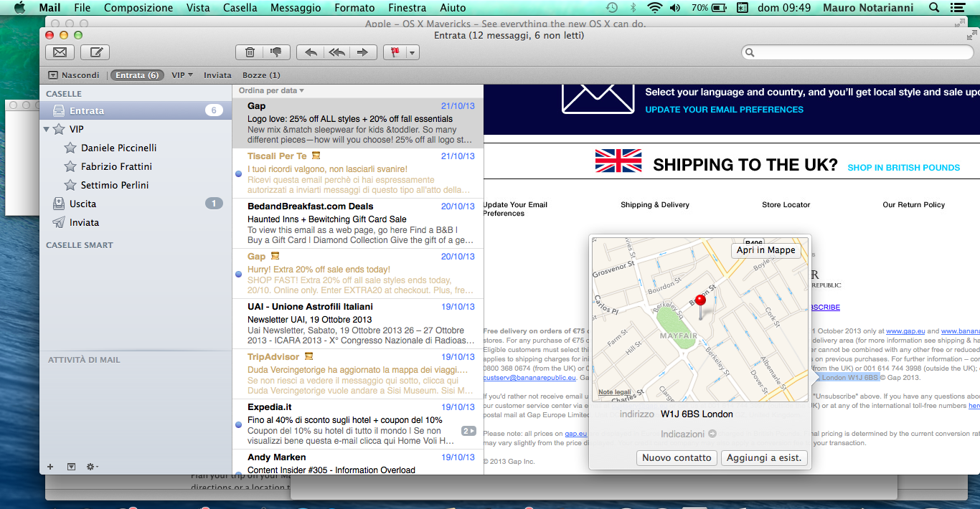Forward message with right arrow icon
Screen dimensions: 980x509
363,52
